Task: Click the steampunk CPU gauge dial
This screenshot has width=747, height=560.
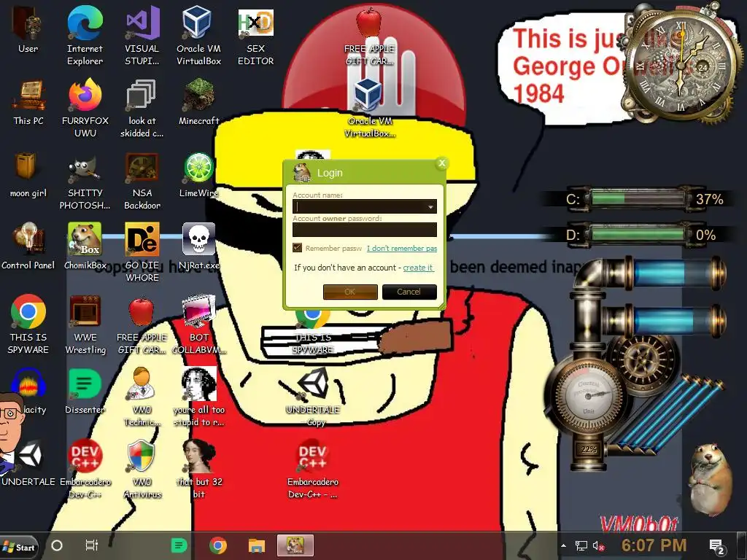Action: (x=589, y=396)
